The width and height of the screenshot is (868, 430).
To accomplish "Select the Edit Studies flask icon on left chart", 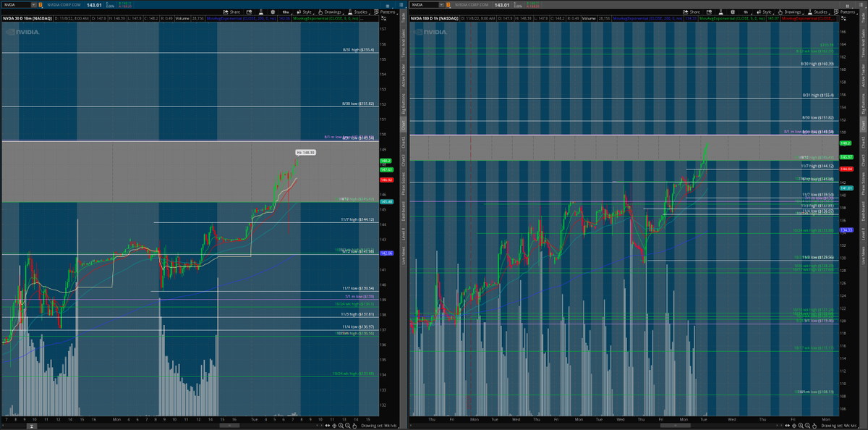I will coord(260,12).
